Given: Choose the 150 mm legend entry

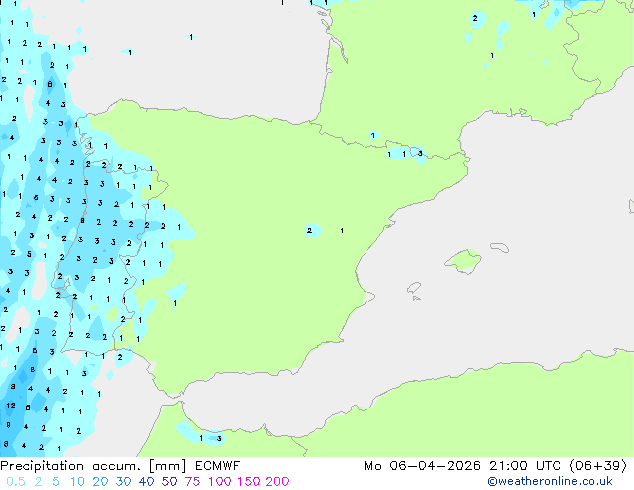Looking at the screenshot, I should 249,482.
